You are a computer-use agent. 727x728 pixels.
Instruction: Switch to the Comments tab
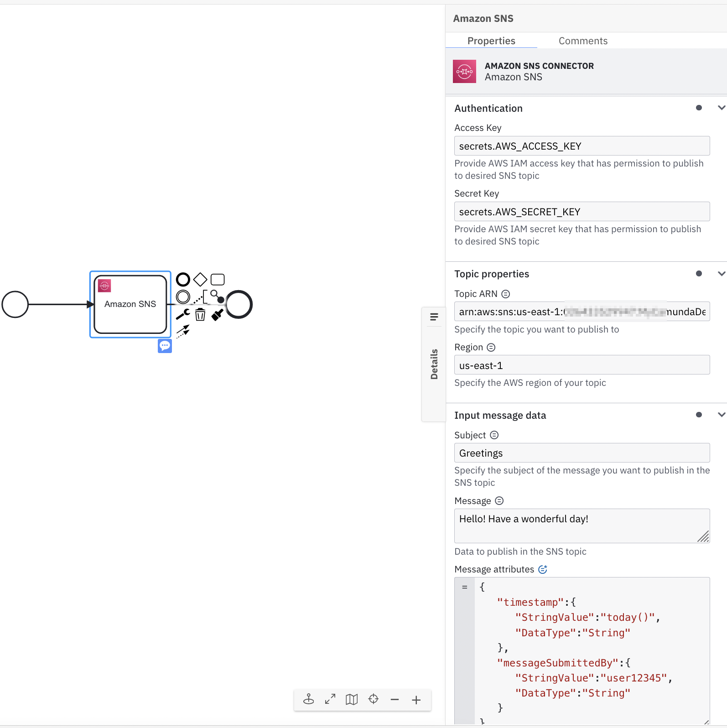click(583, 41)
